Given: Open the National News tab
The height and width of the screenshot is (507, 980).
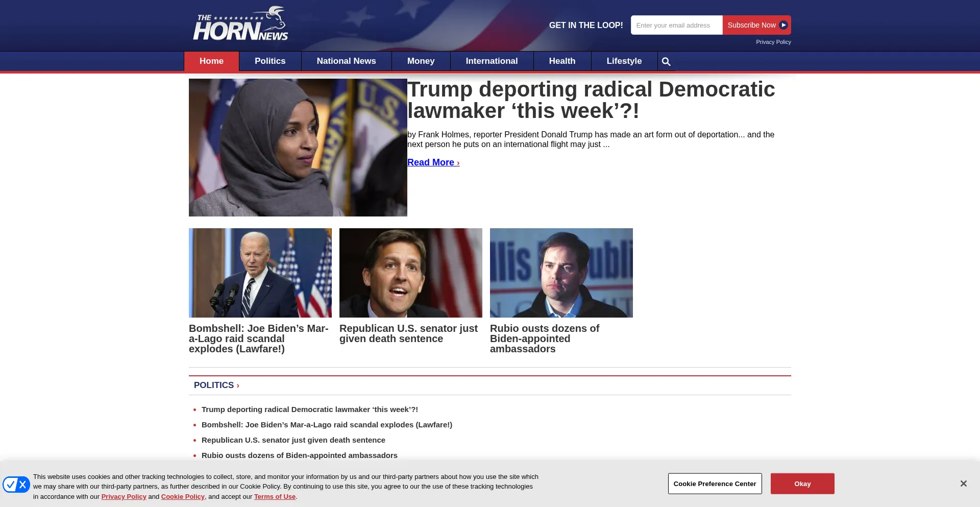Looking at the screenshot, I should pyautogui.click(x=346, y=61).
